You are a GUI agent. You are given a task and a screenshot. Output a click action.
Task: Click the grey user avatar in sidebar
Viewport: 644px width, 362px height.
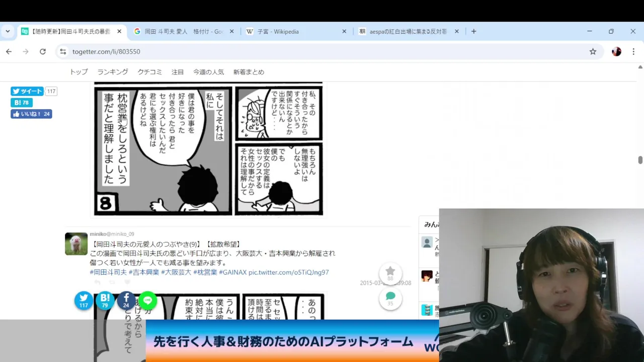click(x=427, y=242)
